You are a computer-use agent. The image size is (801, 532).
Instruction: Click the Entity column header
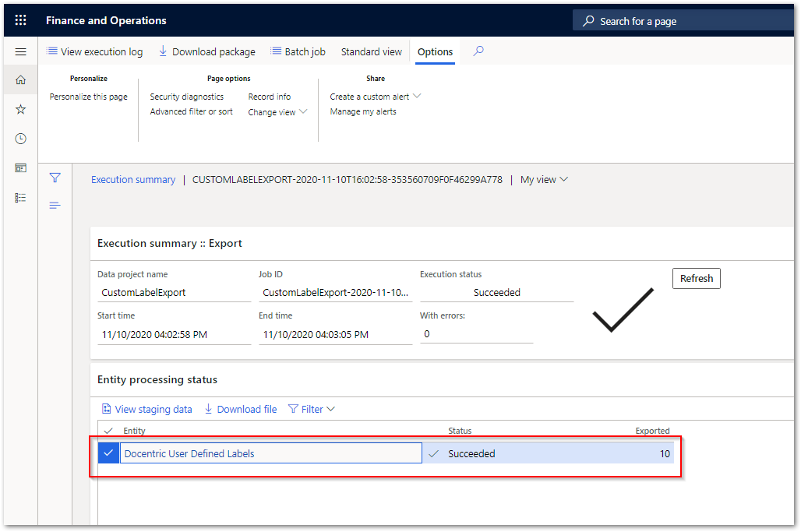(x=134, y=431)
